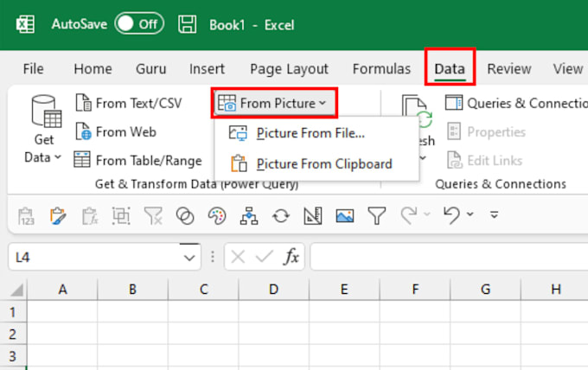Toggle the AutoSave switch

click(x=139, y=24)
